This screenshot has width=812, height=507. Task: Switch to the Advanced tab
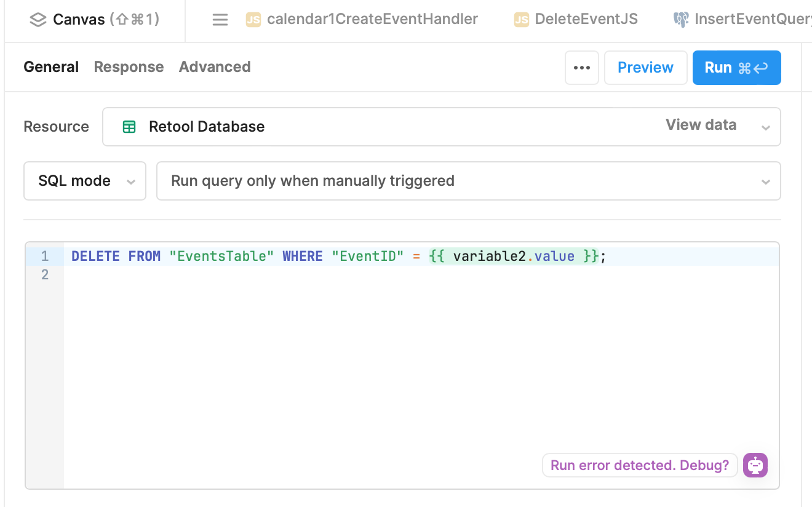(x=215, y=67)
